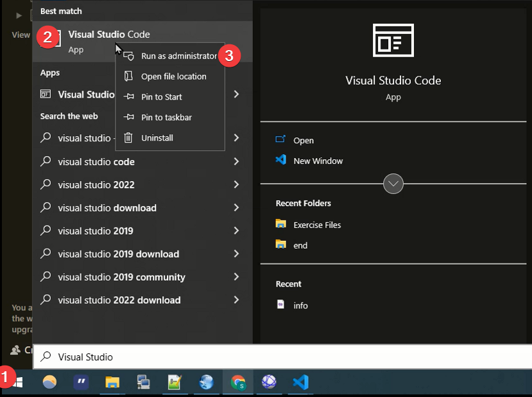
Task: Expand the 'visual studio 2022 download' suggestion arrow
Action: [x=237, y=300]
